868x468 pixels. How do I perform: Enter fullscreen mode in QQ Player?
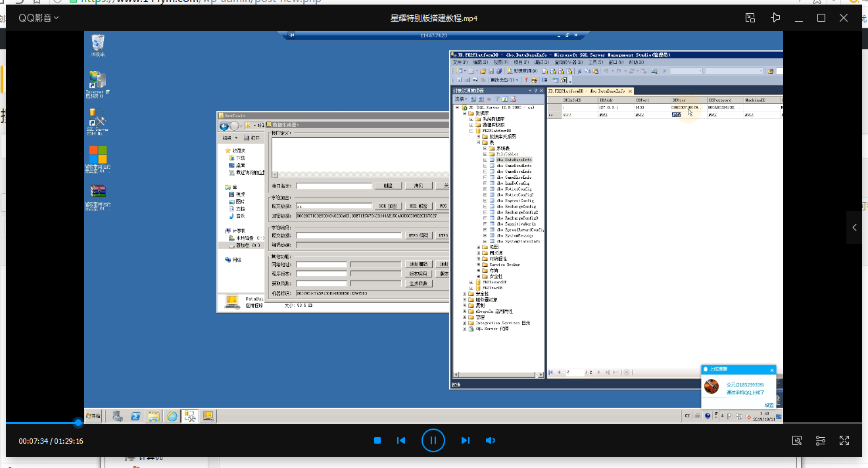pos(844,440)
